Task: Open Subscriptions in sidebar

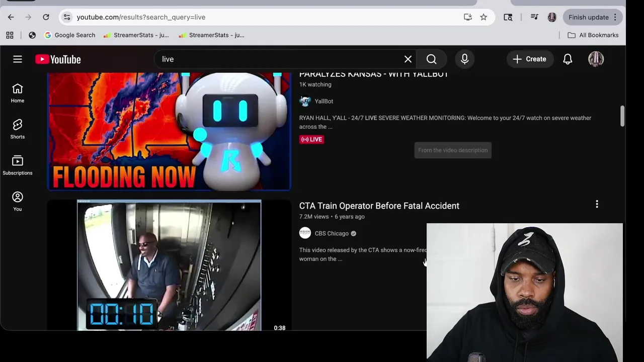Action: [x=18, y=165]
